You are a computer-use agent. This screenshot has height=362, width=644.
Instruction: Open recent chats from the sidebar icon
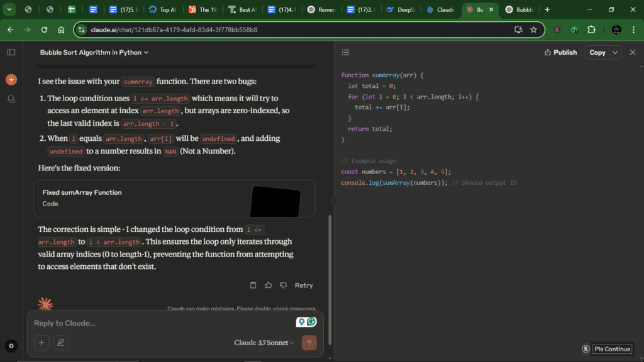click(11, 99)
